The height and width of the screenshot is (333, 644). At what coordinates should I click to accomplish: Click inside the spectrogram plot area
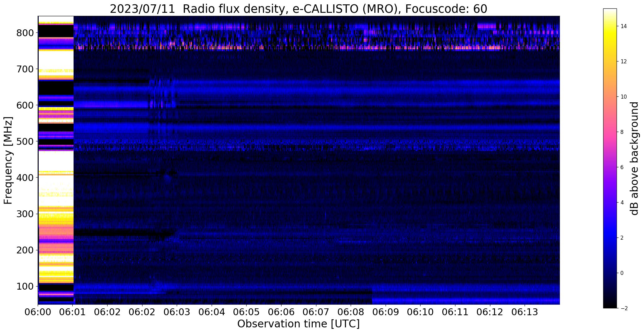(299, 160)
